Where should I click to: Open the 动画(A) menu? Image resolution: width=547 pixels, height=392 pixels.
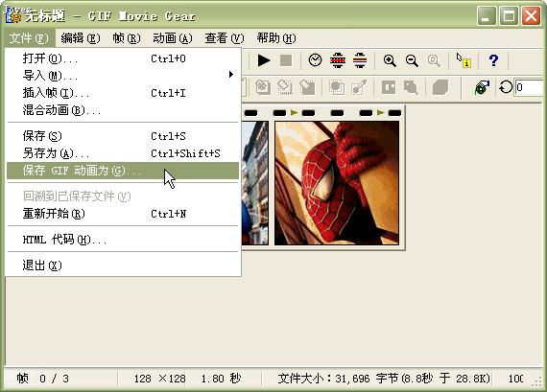173,38
